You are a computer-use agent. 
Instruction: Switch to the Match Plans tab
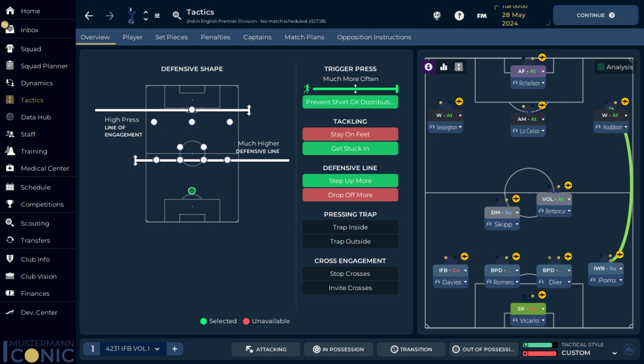point(304,37)
